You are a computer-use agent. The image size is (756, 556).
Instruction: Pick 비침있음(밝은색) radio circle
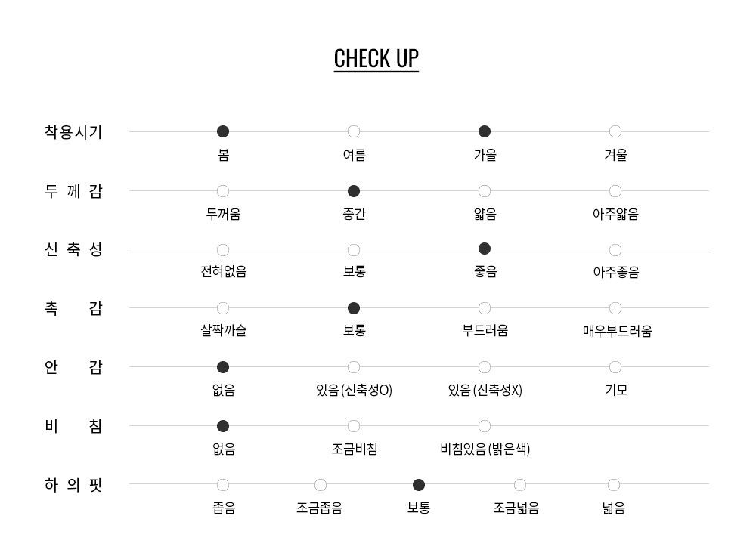pos(485,426)
